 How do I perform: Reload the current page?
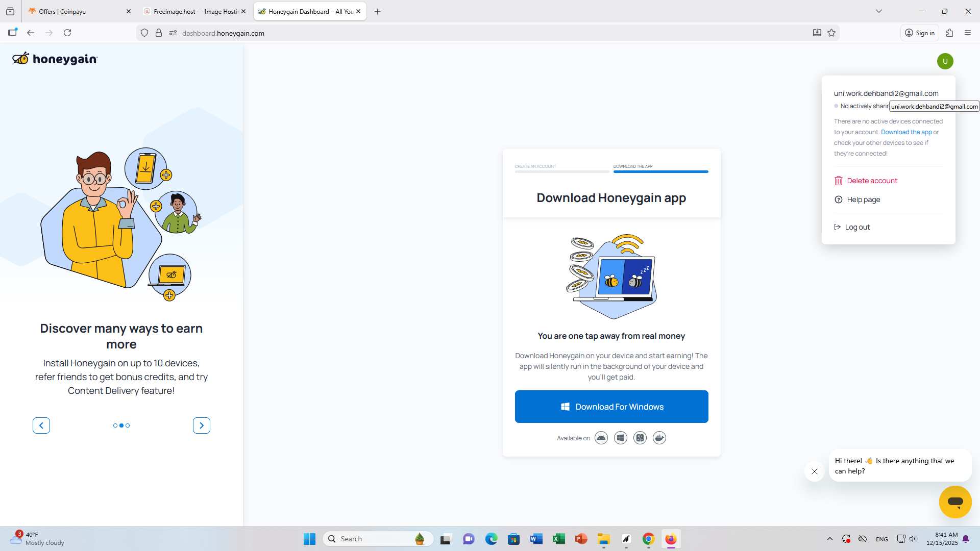67,33
